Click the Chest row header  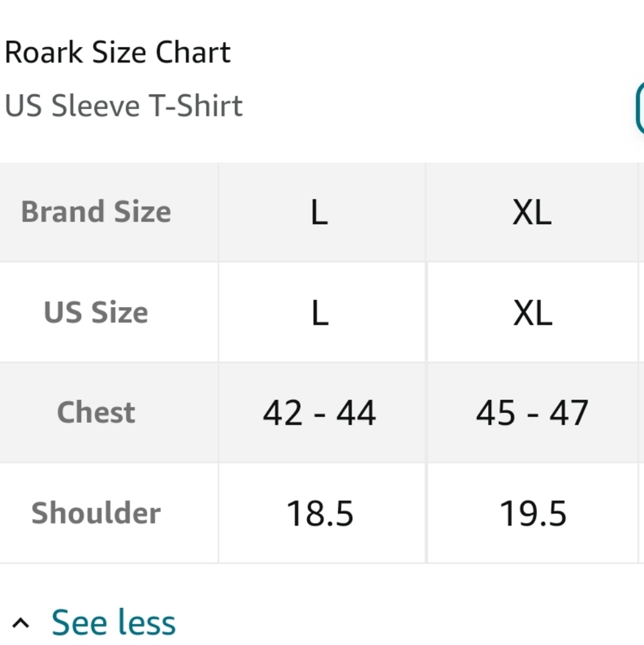point(95,413)
